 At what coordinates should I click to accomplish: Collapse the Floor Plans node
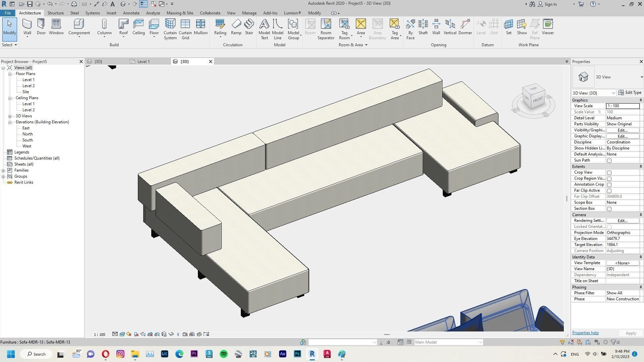(x=10, y=74)
